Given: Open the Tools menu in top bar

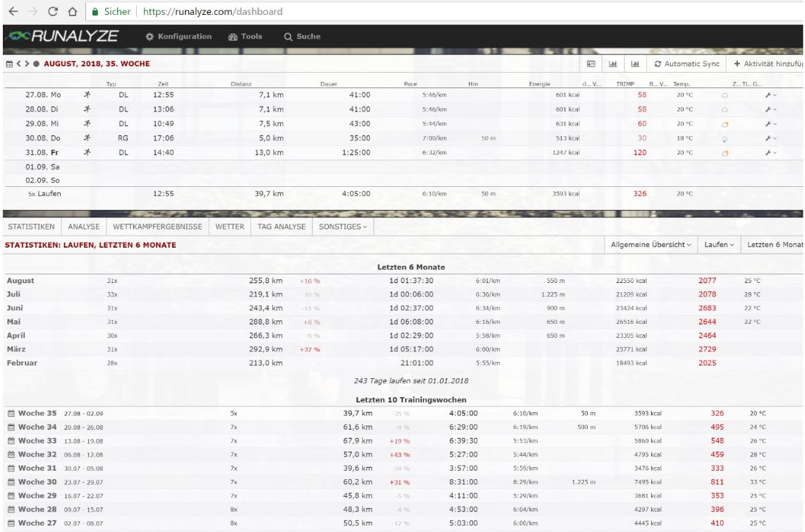Looking at the screenshot, I should point(246,37).
